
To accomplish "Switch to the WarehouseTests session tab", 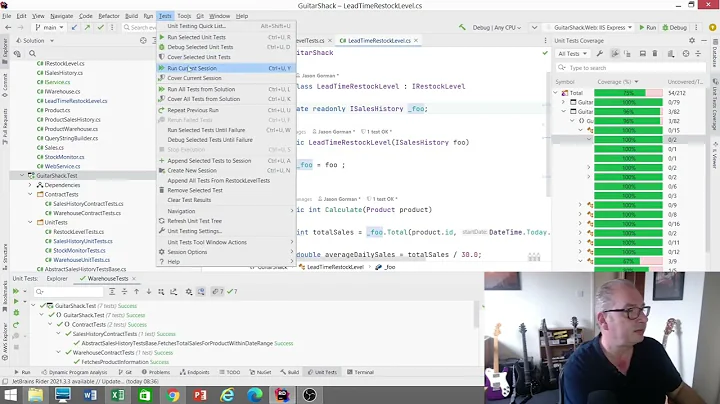I will (107, 279).
